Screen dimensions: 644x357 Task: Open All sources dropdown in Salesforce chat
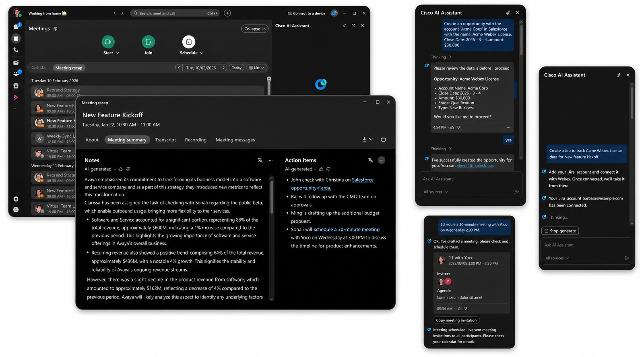pos(436,192)
